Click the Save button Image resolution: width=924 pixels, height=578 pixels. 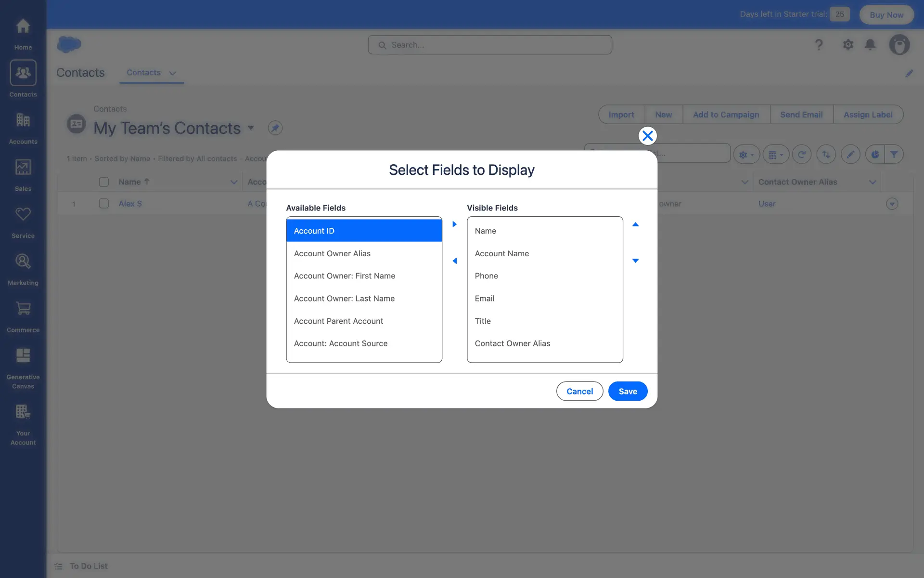click(x=628, y=391)
